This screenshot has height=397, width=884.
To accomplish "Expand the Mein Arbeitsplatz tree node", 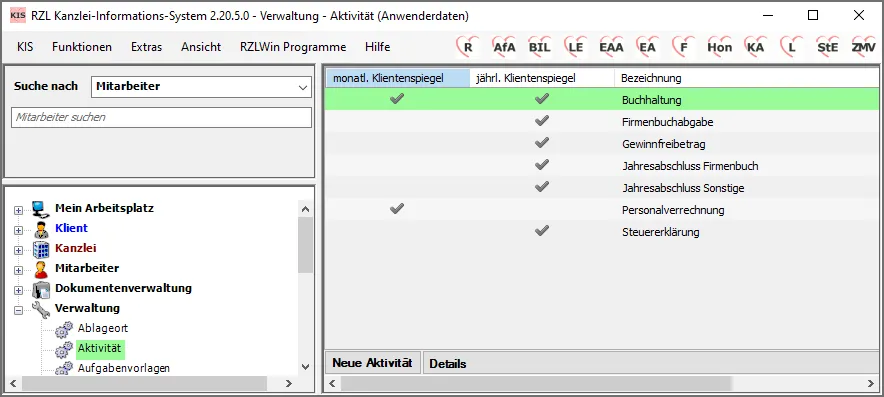I will coord(18,210).
